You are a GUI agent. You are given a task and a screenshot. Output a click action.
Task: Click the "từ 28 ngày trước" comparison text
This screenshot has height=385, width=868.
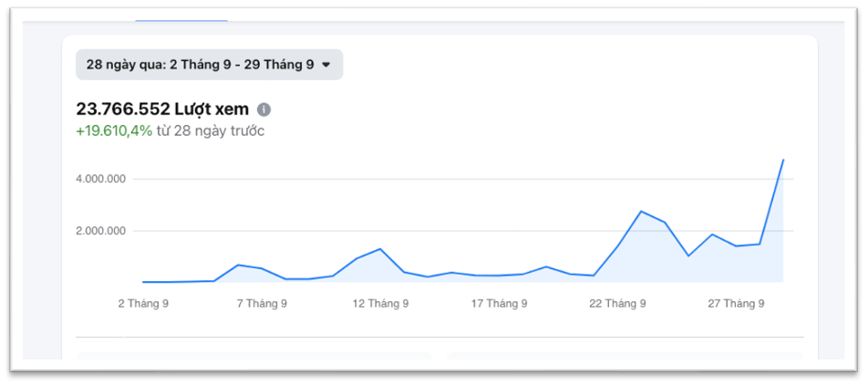(211, 130)
